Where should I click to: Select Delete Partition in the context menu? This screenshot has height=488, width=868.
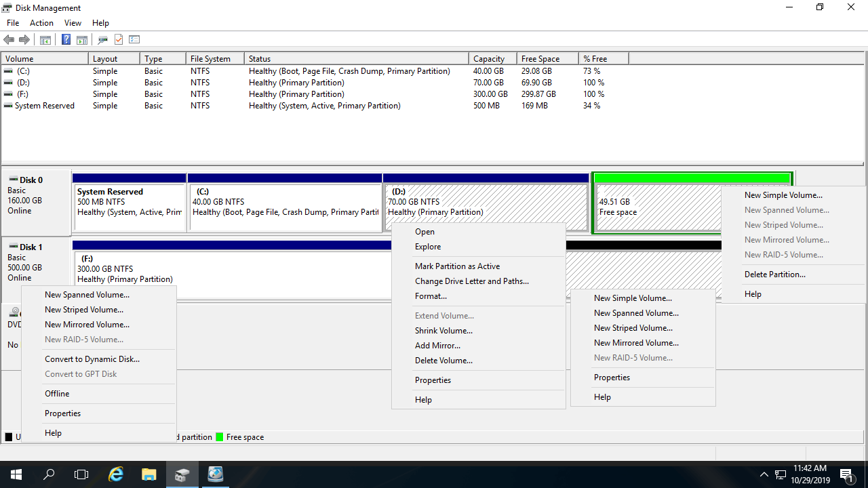click(774, 274)
